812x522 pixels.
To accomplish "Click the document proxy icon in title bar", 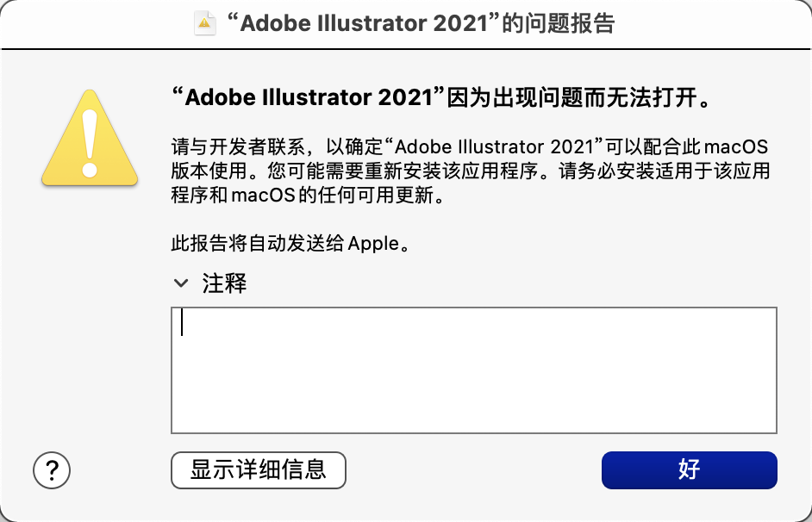I will click(x=204, y=22).
